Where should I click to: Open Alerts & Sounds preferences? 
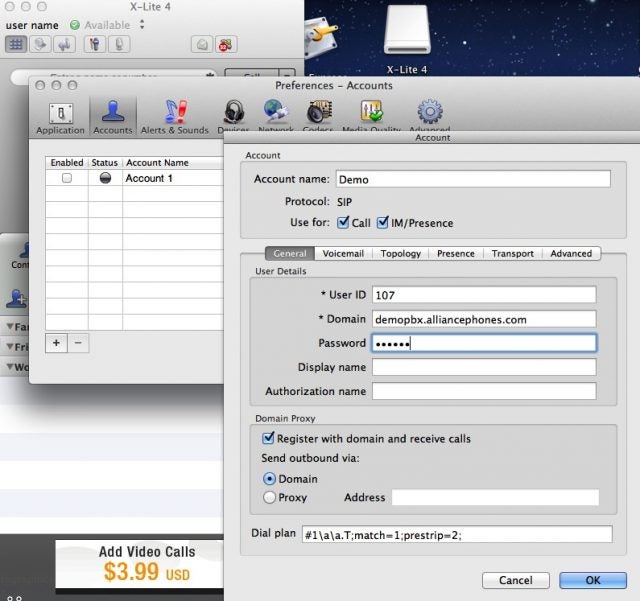(x=176, y=112)
